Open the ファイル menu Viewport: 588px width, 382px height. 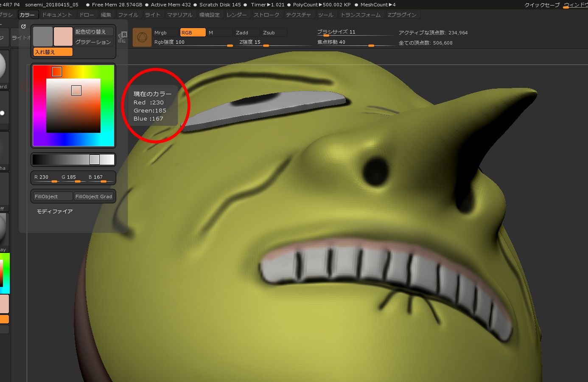tap(128, 15)
